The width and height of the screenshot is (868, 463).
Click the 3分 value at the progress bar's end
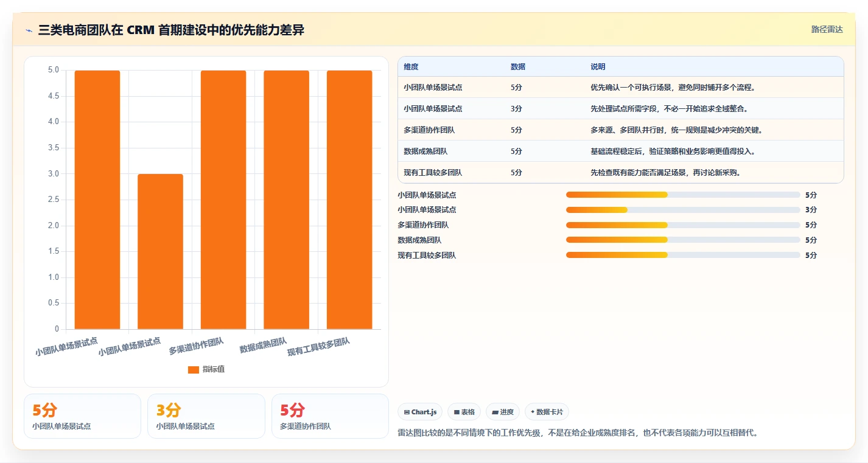[x=811, y=210]
